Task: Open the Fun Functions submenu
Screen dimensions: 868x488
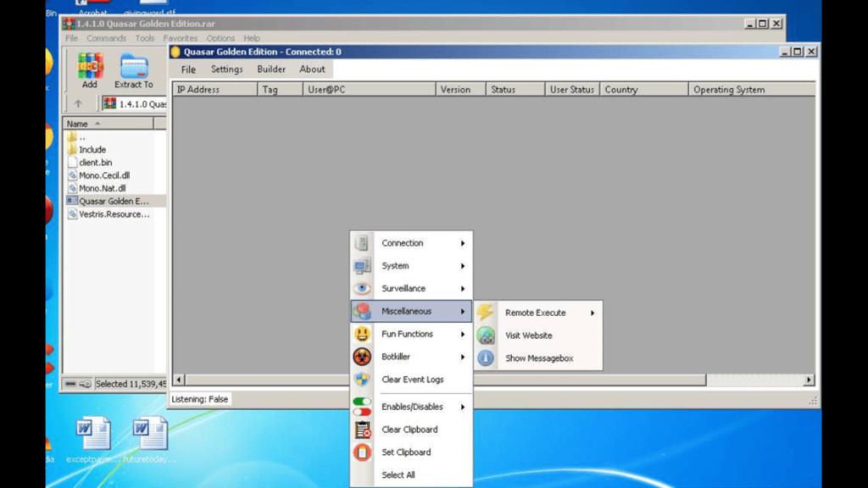Action: click(411, 334)
